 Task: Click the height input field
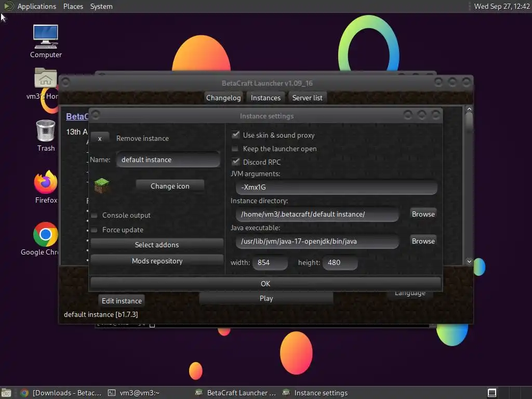pyautogui.click(x=340, y=262)
